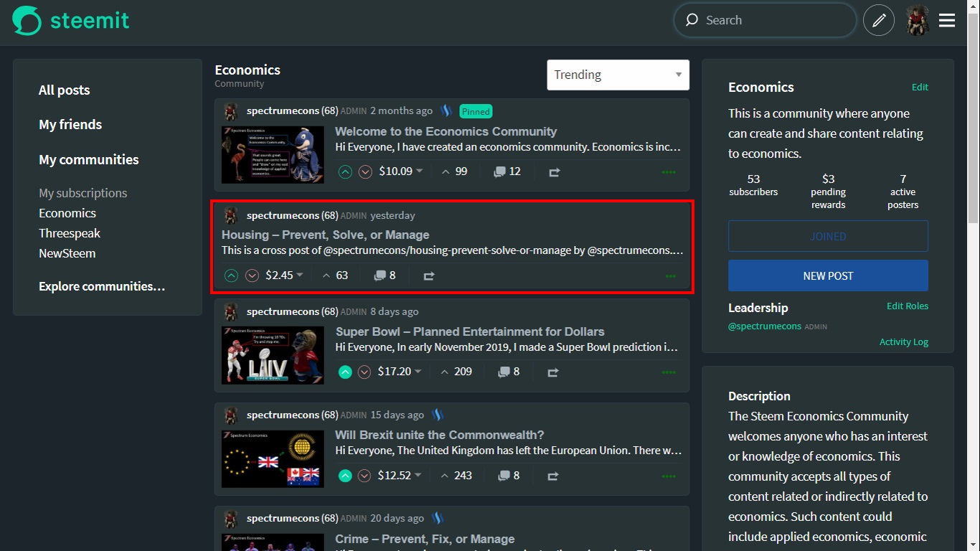This screenshot has height=551, width=980.
Task: Click the NEW POST button
Action: 828,275
